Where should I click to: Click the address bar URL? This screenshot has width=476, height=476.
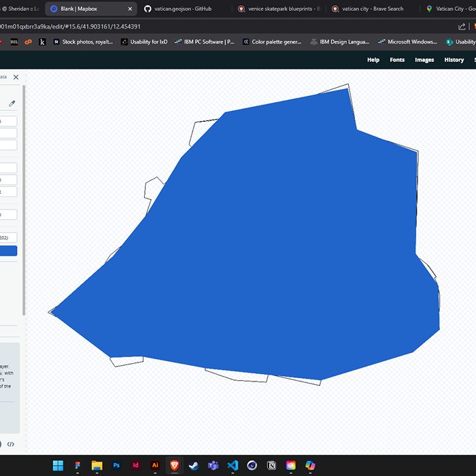coord(71,27)
